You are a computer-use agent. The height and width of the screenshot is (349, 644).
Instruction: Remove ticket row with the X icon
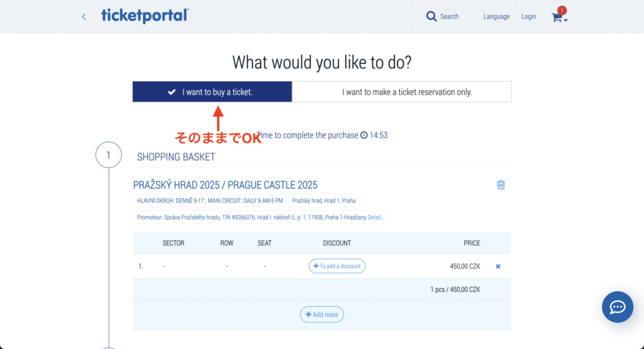point(498,267)
